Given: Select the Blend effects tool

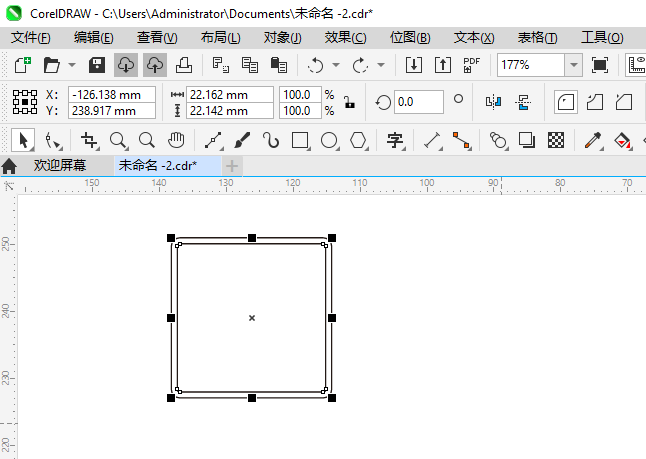Looking at the screenshot, I should [x=498, y=141].
